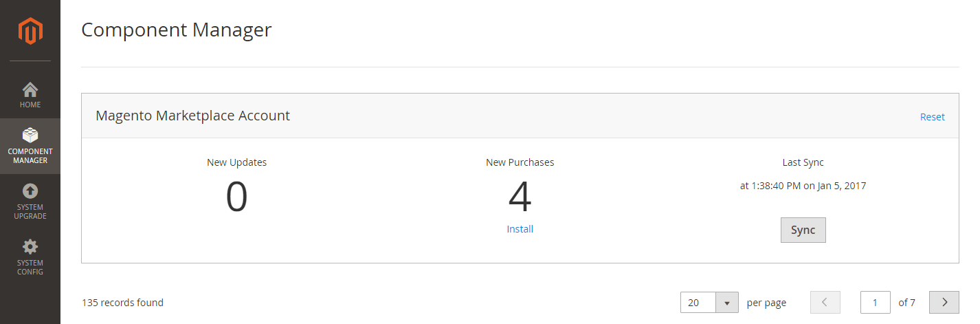The image size is (980, 324).
Task: Select the Component Manager brick icon
Action: coord(30,135)
